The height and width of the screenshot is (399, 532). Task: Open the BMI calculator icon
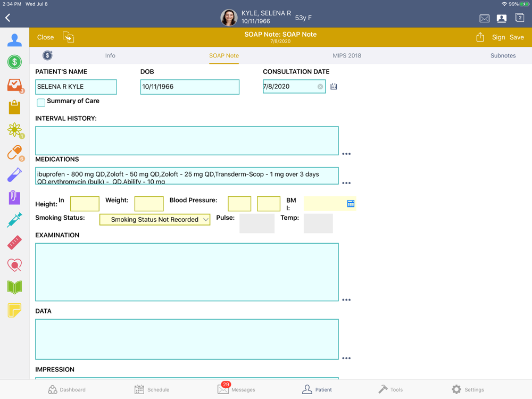(x=351, y=204)
